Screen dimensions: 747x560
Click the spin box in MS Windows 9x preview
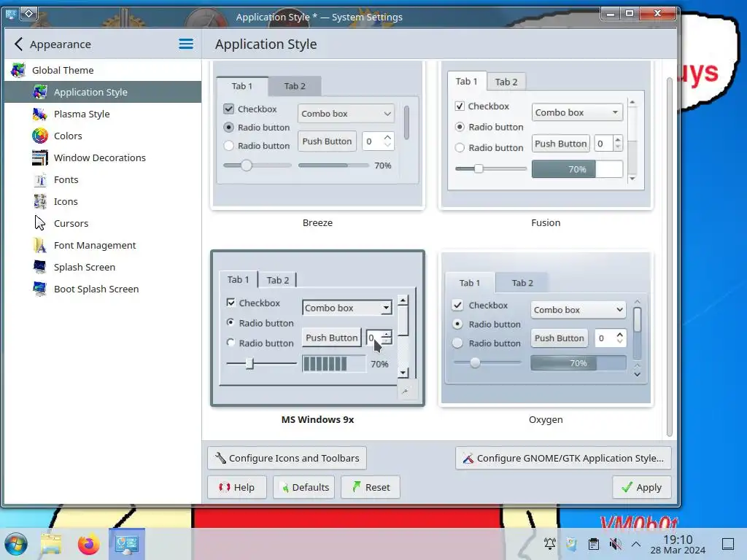379,337
